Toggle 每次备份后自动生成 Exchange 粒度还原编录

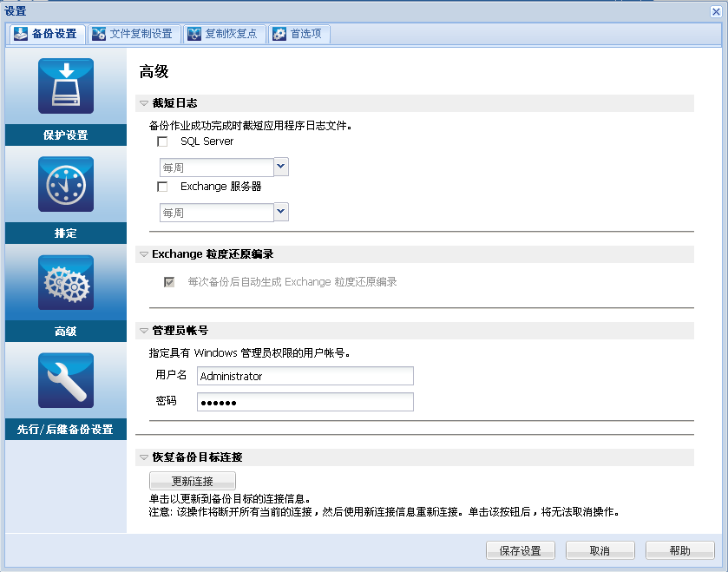click(169, 282)
